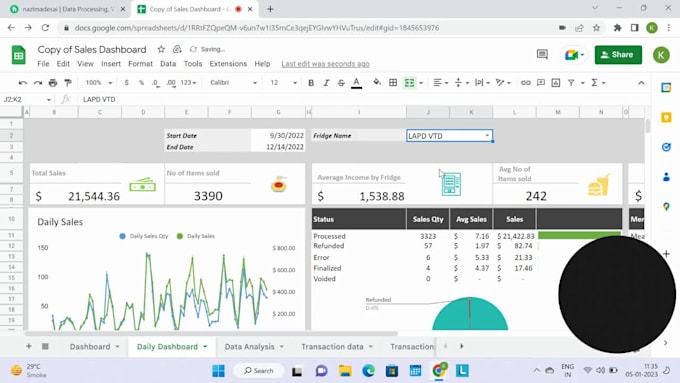Insert a link with the link icon

pyautogui.click(x=526, y=82)
